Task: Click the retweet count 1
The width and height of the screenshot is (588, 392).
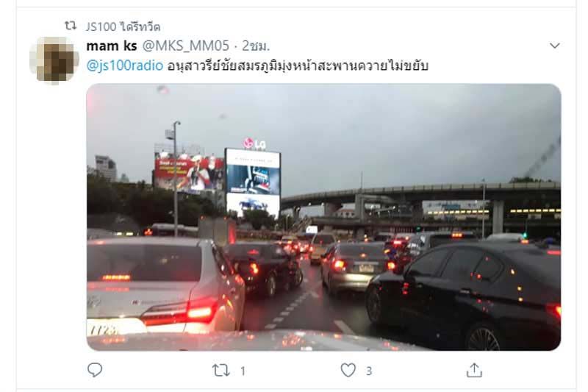Action: click(x=243, y=371)
